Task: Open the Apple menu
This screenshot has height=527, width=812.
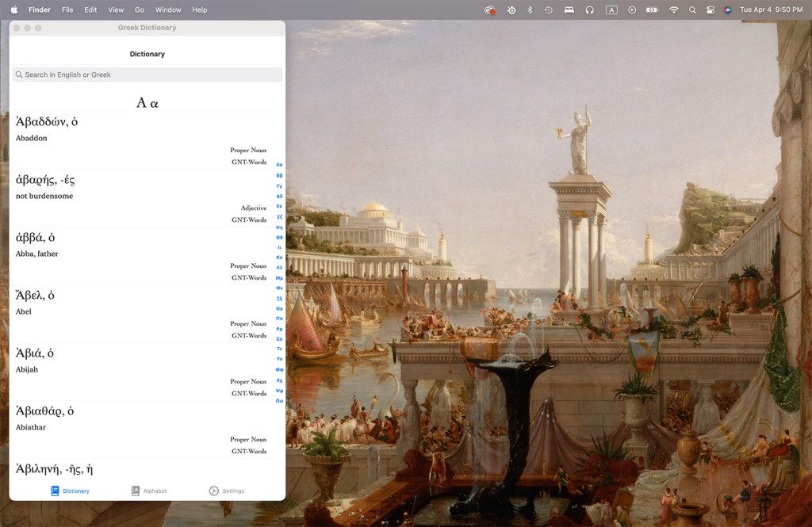Action: [x=13, y=10]
